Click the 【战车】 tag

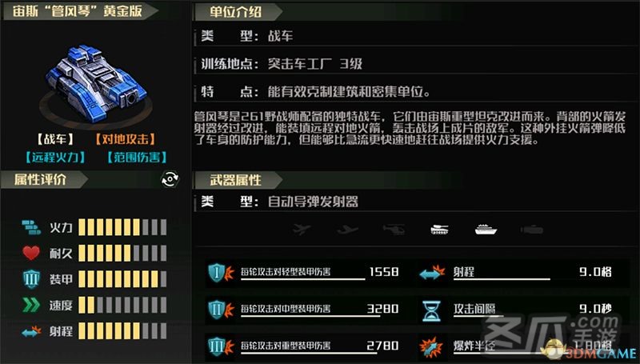[x=55, y=139]
